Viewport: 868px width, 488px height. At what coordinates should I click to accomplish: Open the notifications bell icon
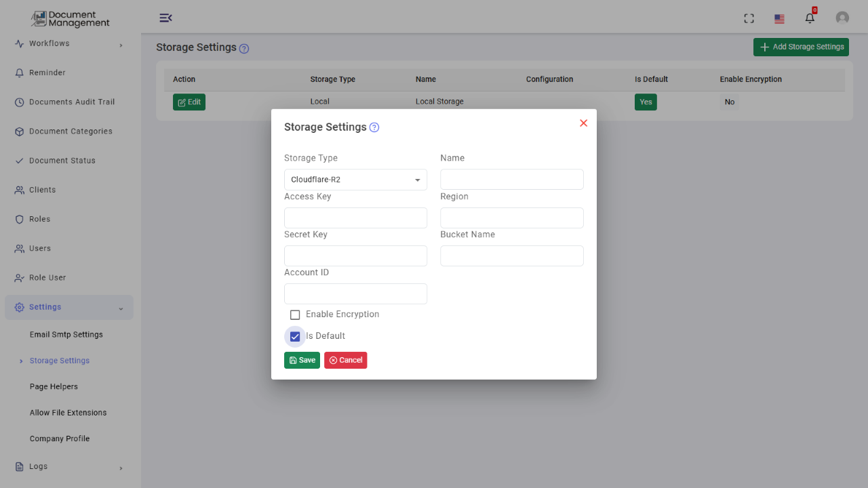(x=809, y=18)
